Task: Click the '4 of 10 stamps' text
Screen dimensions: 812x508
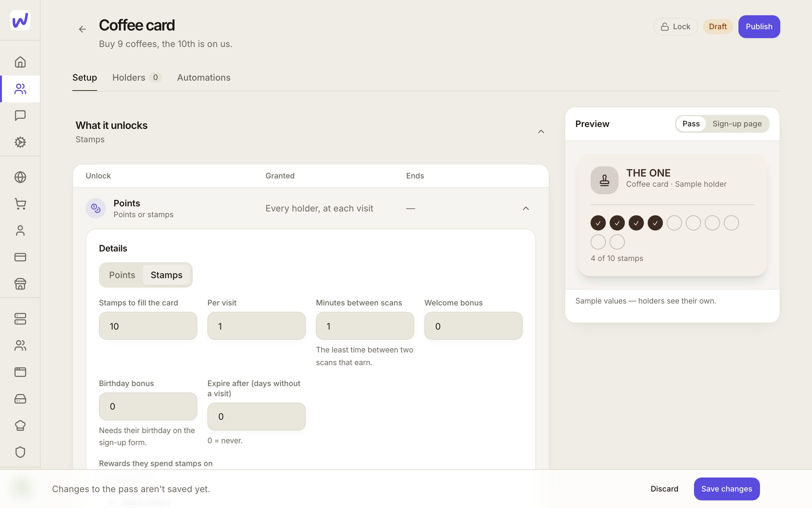Action: pyautogui.click(x=617, y=258)
